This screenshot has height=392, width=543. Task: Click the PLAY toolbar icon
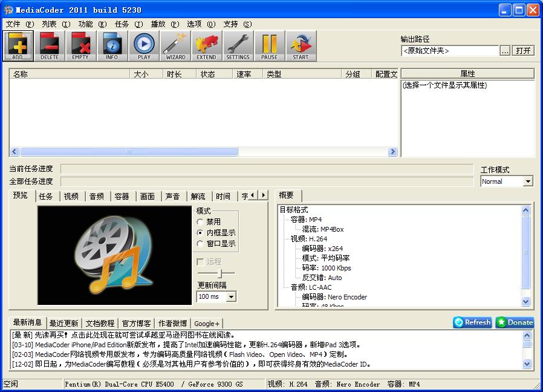pos(144,45)
